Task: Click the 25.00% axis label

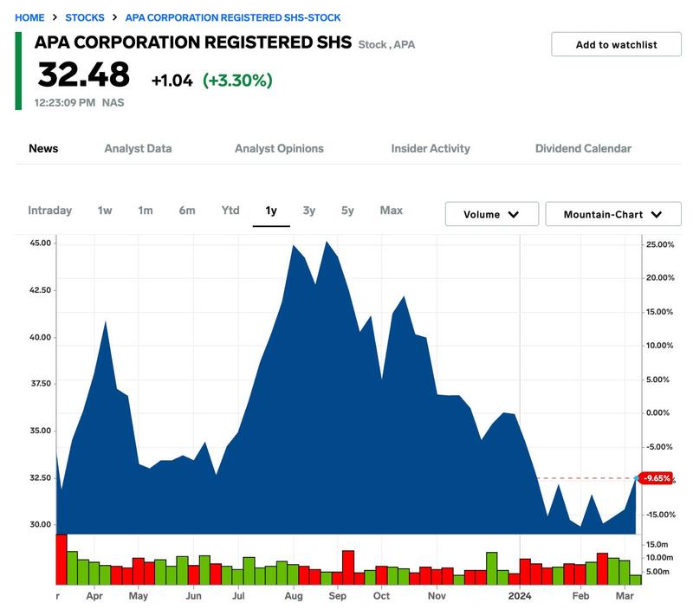Action: point(660,245)
